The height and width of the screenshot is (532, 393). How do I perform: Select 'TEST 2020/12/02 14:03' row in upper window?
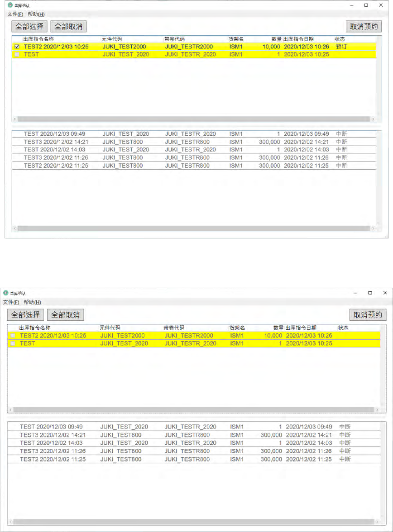tap(194, 150)
